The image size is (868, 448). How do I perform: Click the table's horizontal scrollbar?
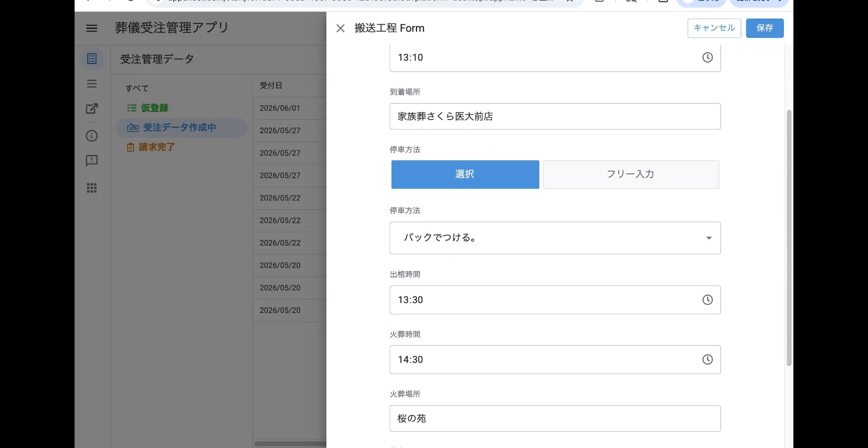pyautogui.click(x=290, y=443)
